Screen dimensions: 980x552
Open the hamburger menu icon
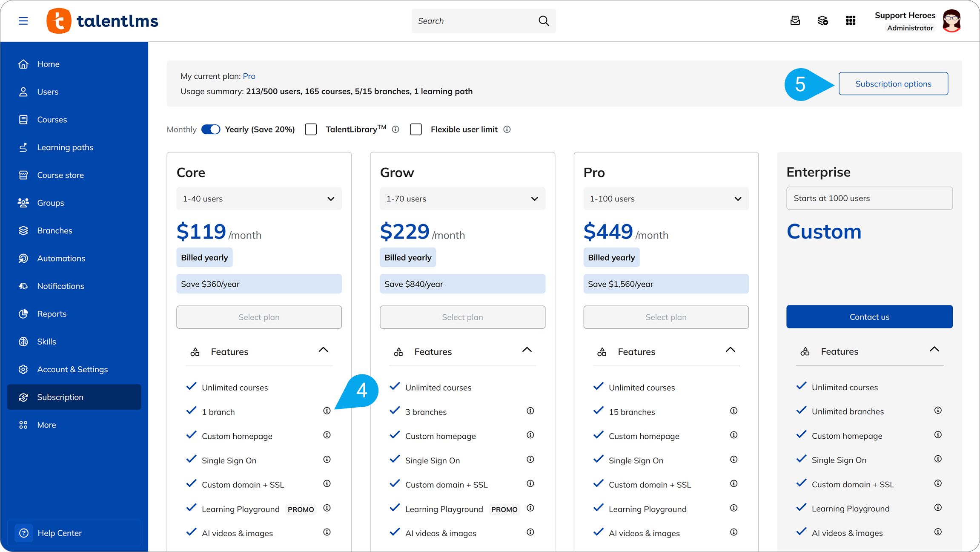point(23,21)
